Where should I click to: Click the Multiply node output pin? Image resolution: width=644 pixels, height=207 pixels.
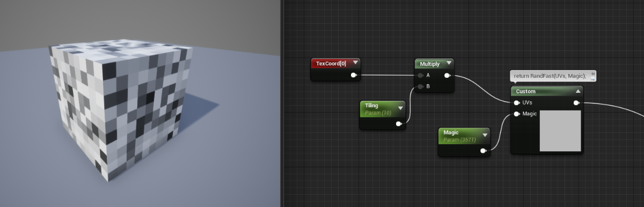click(448, 76)
